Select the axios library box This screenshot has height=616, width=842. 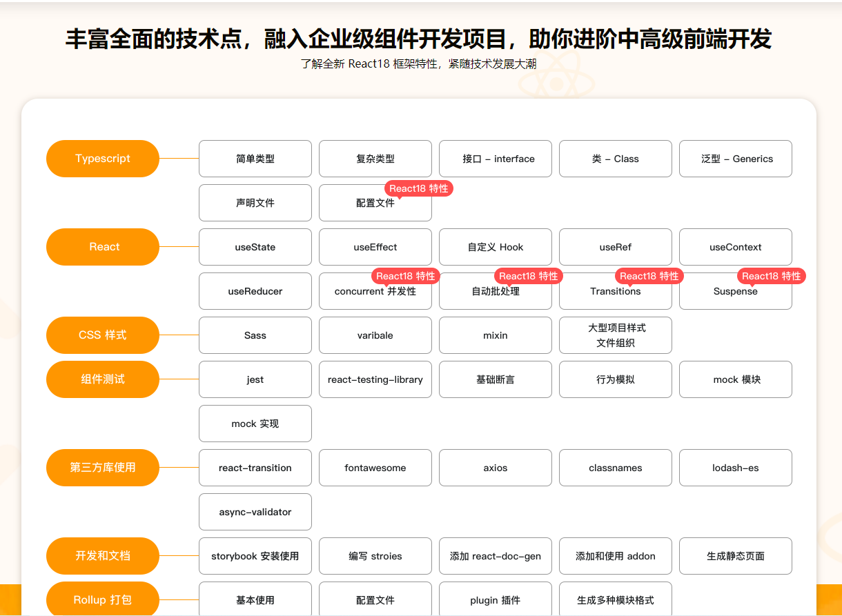click(x=496, y=468)
